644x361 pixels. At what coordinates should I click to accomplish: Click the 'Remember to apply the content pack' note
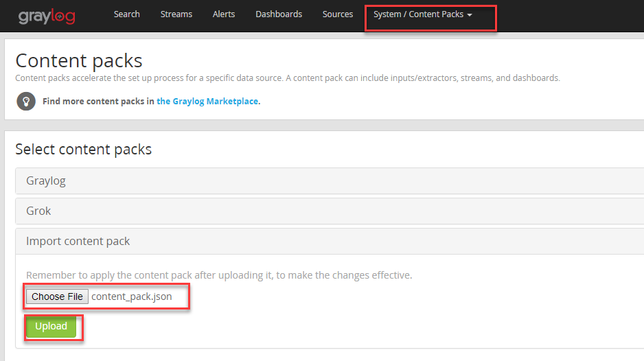coord(219,275)
